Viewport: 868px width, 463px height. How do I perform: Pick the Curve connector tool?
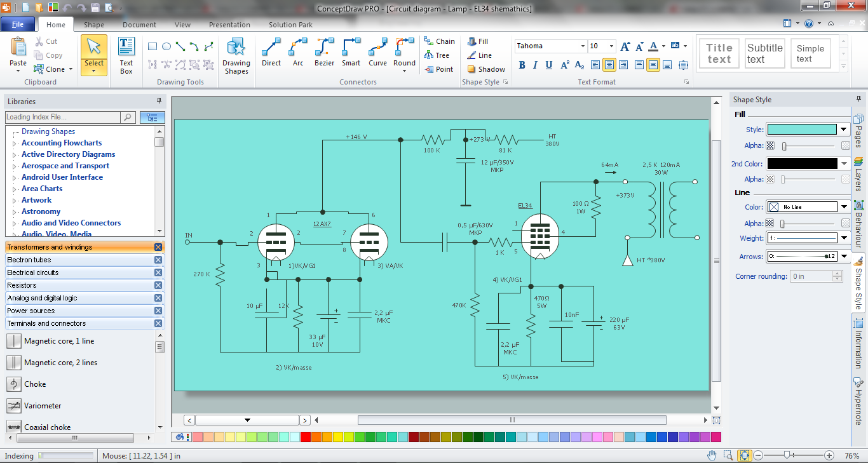(x=377, y=52)
